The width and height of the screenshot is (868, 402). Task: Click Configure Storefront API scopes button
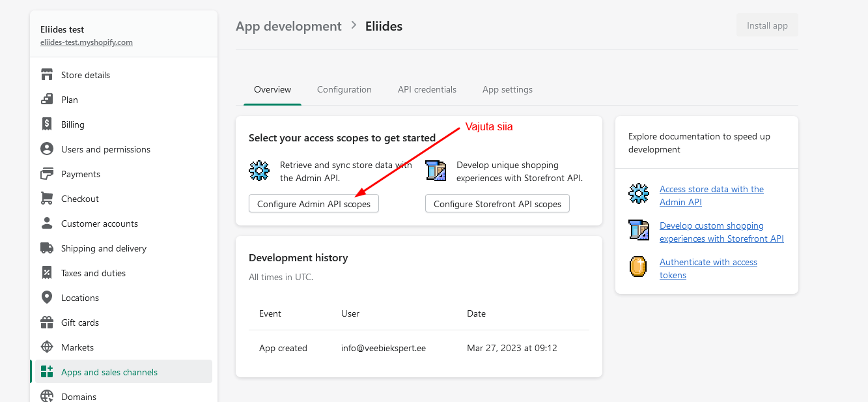pyautogui.click(x=497, y=204)
